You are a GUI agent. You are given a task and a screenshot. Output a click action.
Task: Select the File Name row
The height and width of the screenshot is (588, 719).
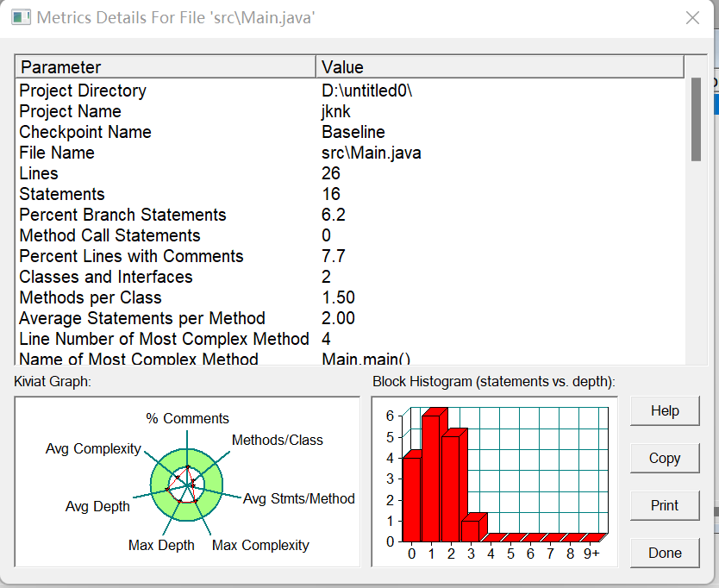coord(352,153)
